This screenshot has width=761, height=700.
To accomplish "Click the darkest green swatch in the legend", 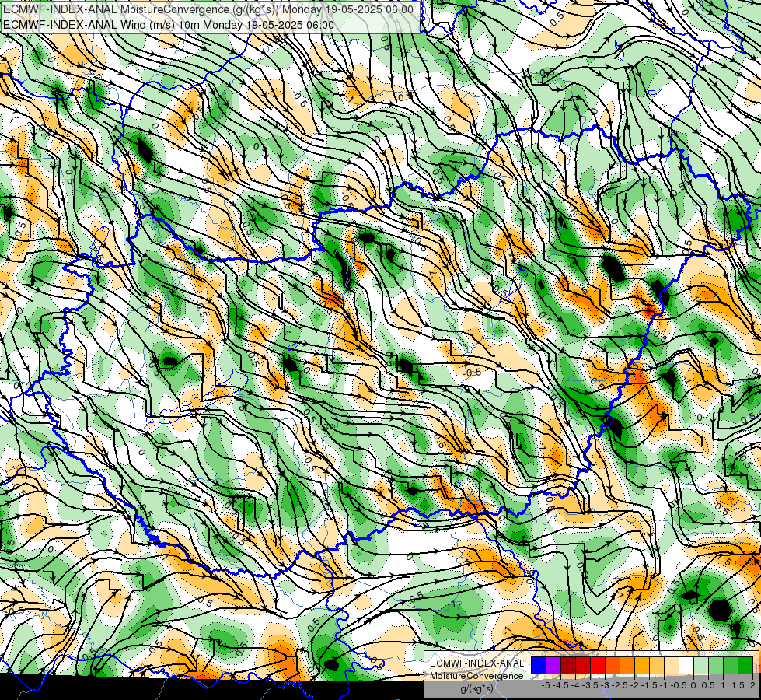I will (x=745, y=665).
